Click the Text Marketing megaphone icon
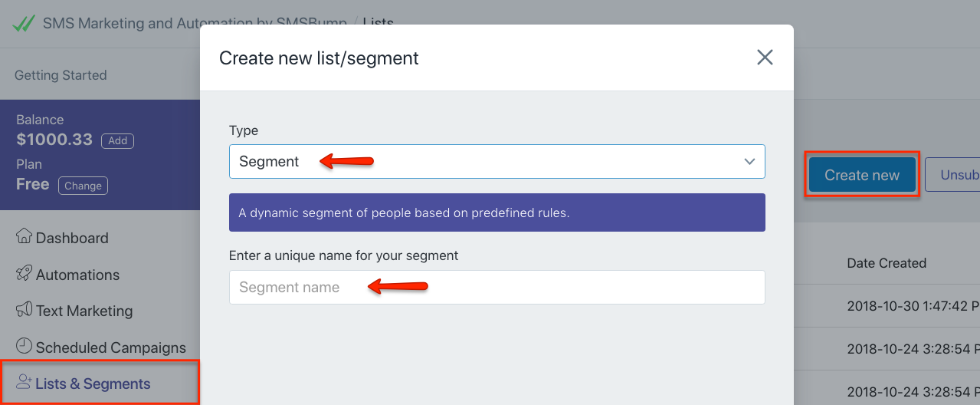The width and height of the screenshot is (980, 405). [x=25, y=309]
